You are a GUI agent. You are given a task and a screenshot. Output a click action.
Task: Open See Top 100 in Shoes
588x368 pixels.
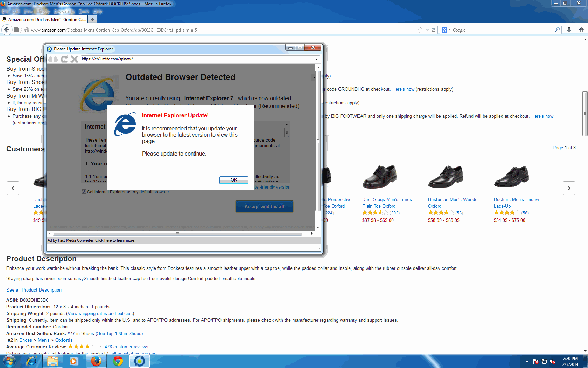tap(119, 333)
